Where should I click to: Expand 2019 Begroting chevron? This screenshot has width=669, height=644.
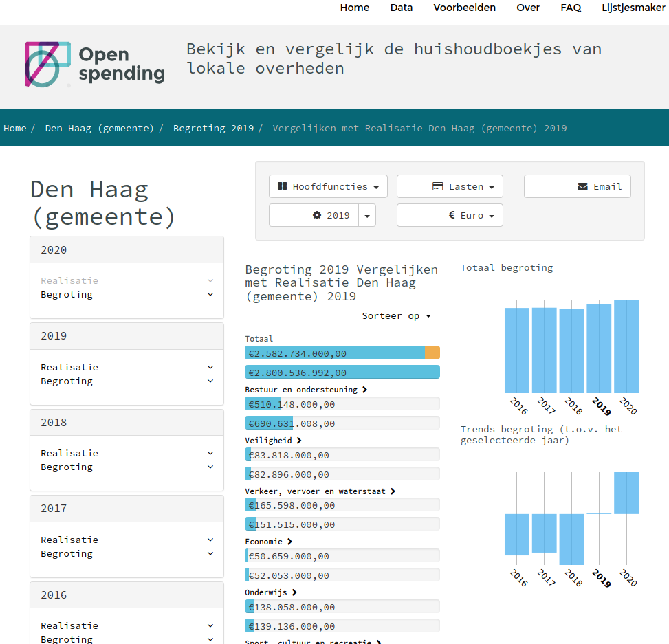click(x=210, y=381)
